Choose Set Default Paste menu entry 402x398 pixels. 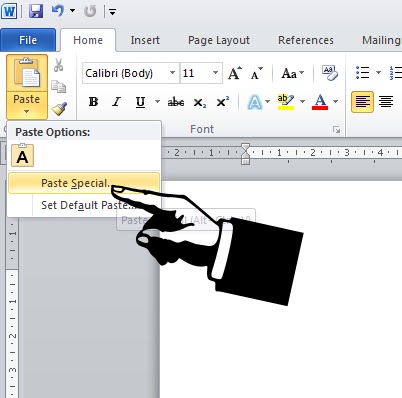84,205
